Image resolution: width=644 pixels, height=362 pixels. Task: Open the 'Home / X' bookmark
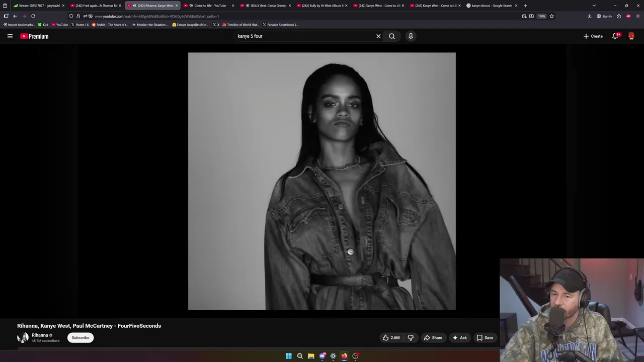pos(80,25)
